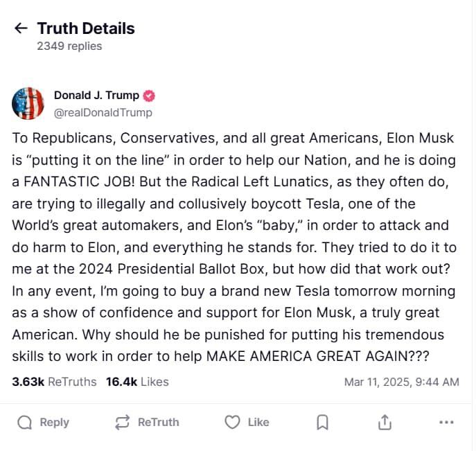This screenshot has height=451, width=476.
Task: Click the reply speech bubble icon
Action: coord(24,422)
